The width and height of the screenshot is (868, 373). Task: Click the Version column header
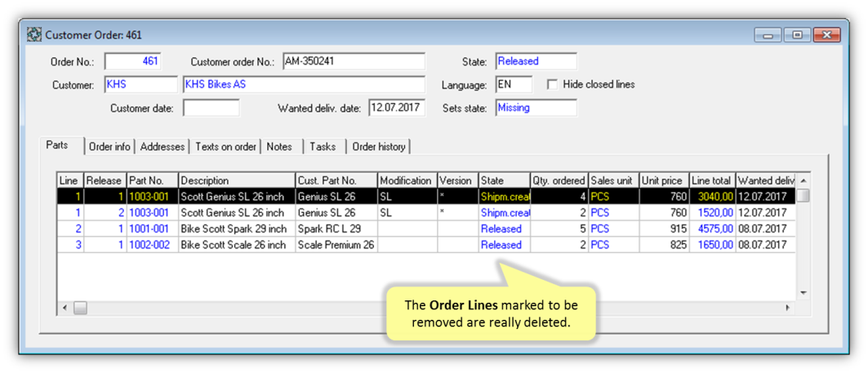click(x=458, y=180)
